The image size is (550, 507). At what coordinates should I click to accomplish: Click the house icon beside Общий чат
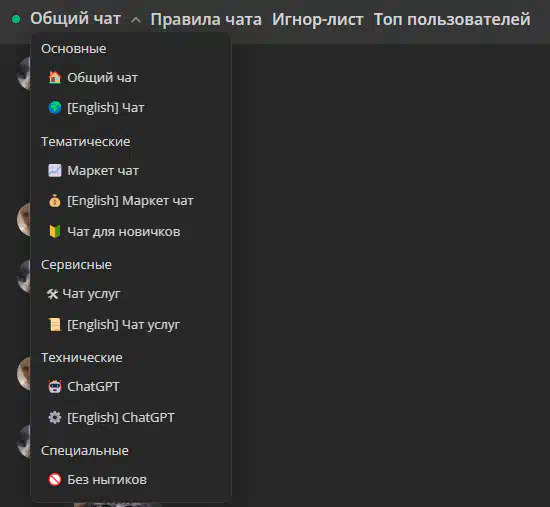[55, 78]
